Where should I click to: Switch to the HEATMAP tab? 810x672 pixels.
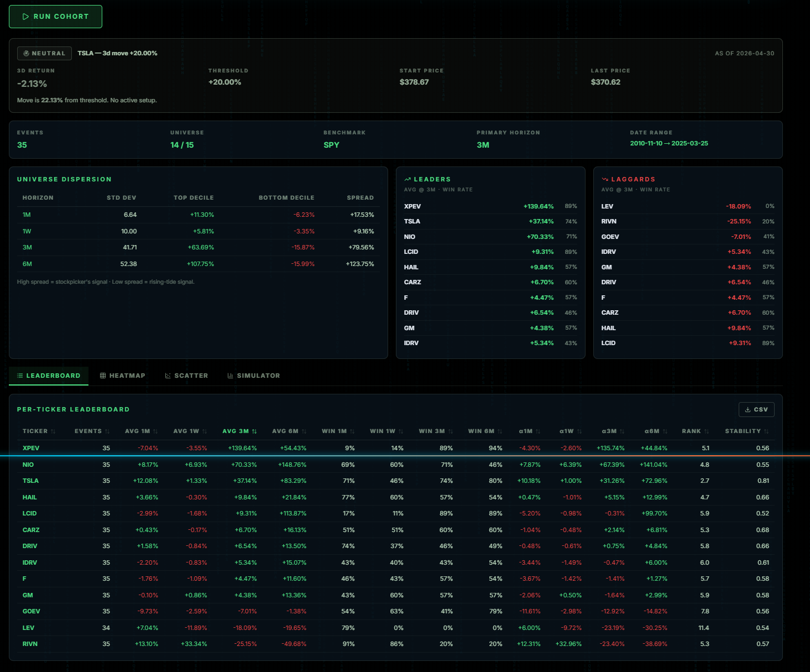(123, 376)
